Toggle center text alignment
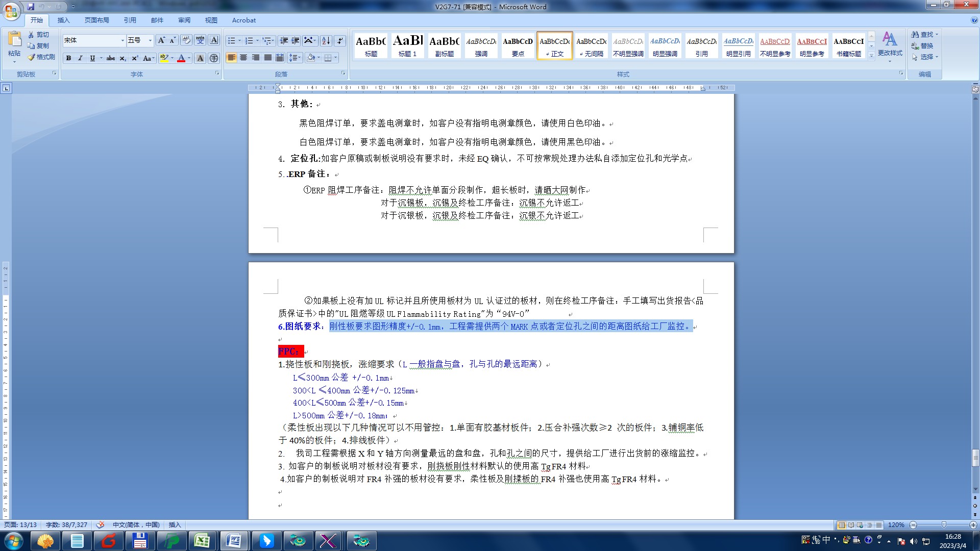 click(243, 58)
